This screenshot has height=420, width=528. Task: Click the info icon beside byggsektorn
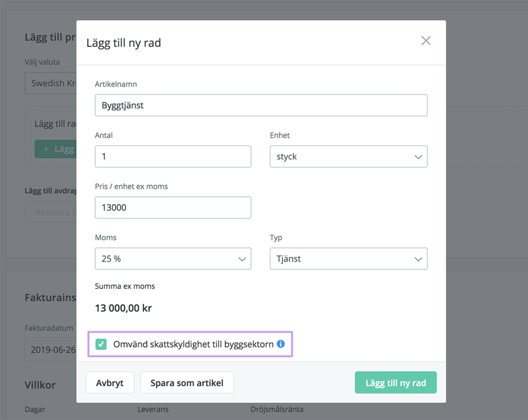tap(281, 344)
